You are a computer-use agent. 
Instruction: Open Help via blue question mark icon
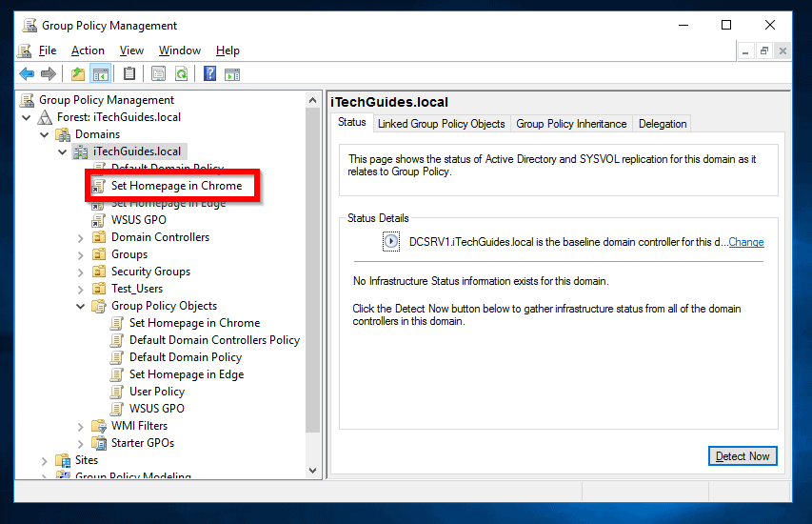coord(209,74)
